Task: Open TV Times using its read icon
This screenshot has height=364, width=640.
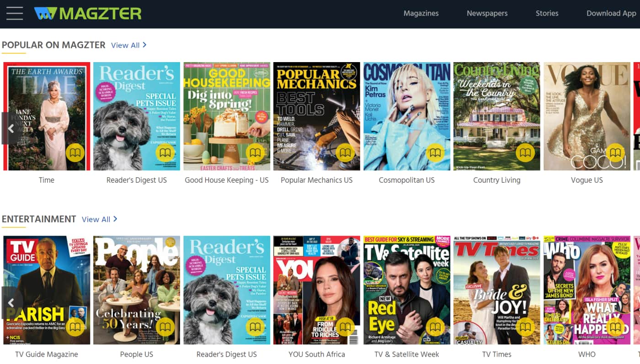Action: point(525,327)
